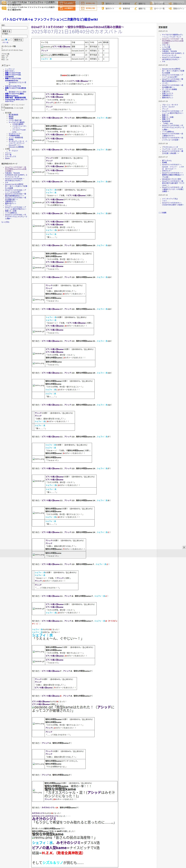The width and height of the screenshot is (186, 868).
Task: Open 雑談室 board link
Action: 11,117
